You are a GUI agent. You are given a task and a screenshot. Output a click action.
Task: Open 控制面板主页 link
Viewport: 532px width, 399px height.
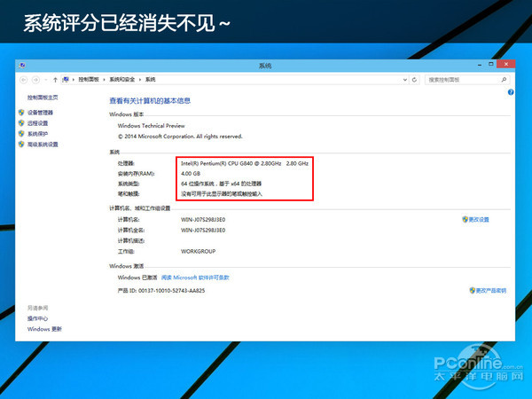tap(43, 98)
